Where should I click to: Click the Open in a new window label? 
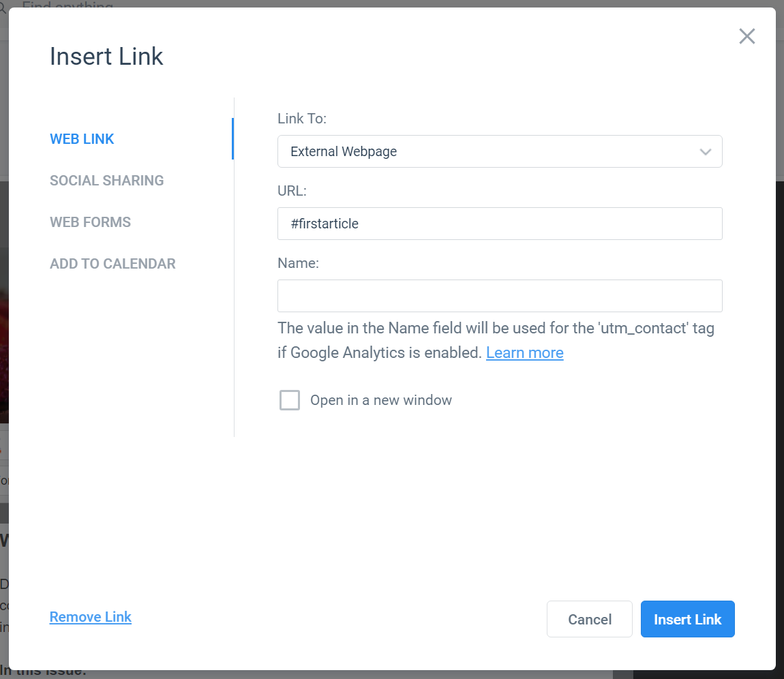[x=381, y=400]
